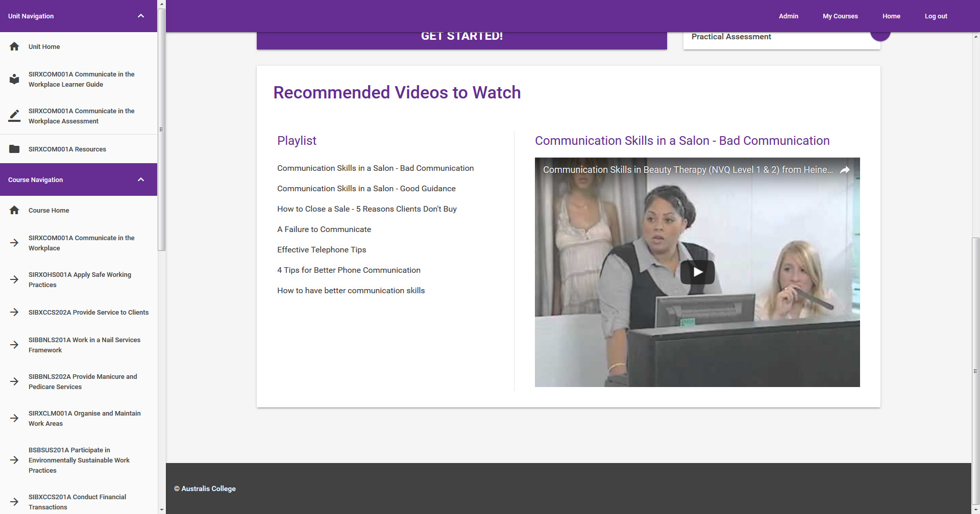Click the Learner Guide book icon
Screen dimensions: 980x514
14,79
